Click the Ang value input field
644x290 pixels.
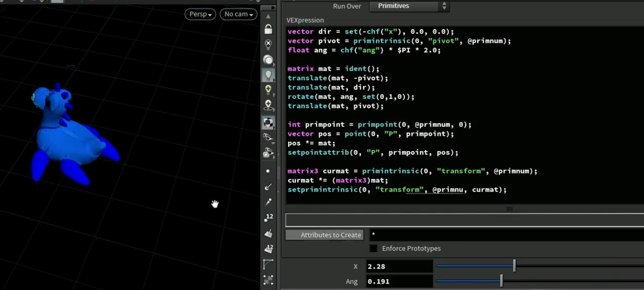point(399,281)
